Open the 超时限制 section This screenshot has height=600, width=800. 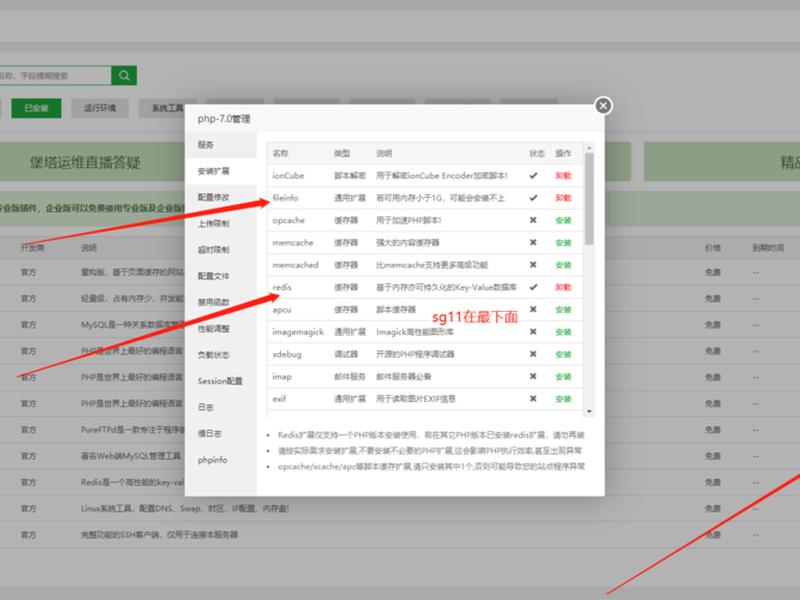coord(220,249)
